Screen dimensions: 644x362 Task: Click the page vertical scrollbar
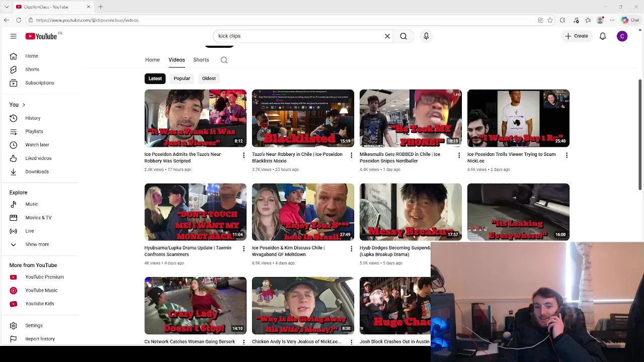640,135
